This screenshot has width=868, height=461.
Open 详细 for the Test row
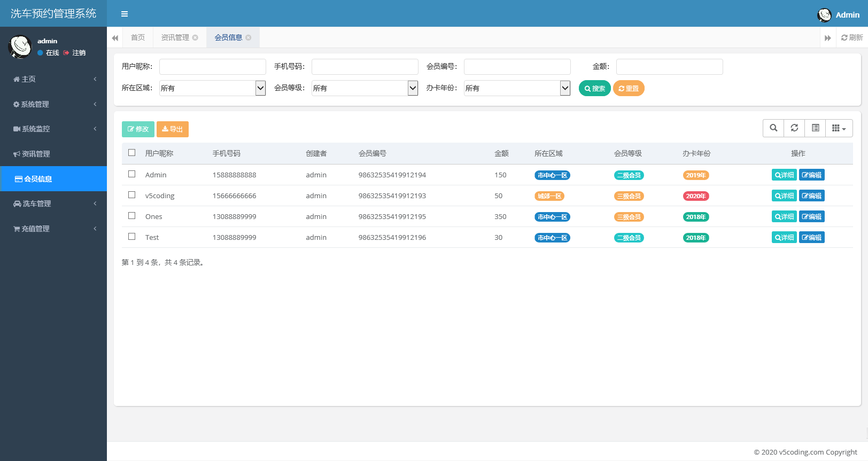coord(784,237)
